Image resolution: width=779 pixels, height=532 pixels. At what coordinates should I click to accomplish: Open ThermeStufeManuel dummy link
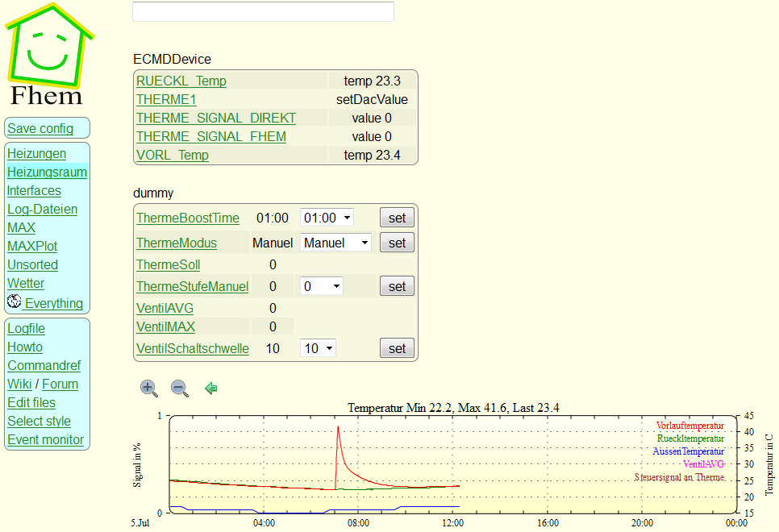(192, 287)
